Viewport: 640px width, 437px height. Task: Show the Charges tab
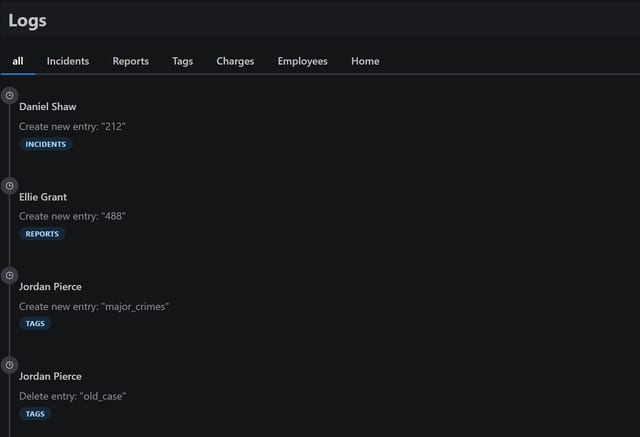pos(235,61)
